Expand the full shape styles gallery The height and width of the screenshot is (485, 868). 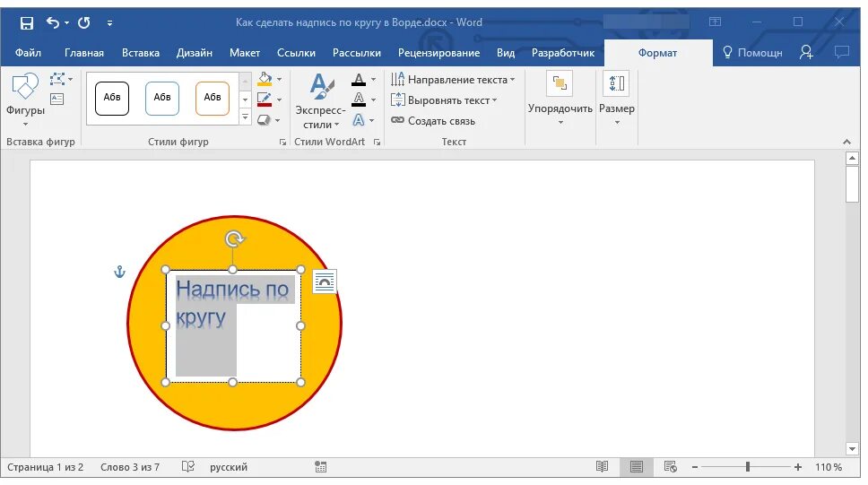pyautogui.click(x=245, y=117)
